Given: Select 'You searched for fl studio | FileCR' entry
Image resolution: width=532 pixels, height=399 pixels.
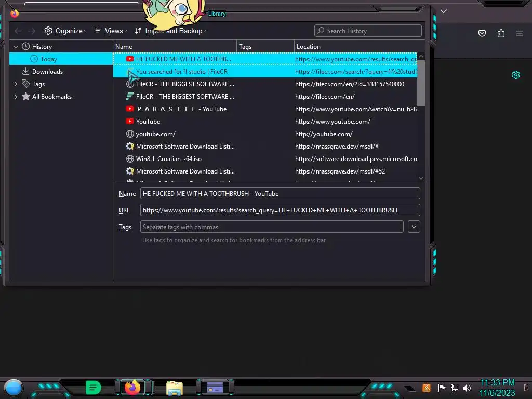Looking at the screenshot, I should tap(265, 72).
